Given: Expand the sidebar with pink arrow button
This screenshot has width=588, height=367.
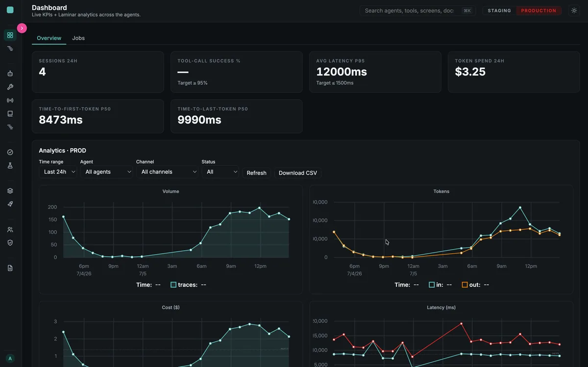Looking at the screenshot, I should click(x=22, y=28).
